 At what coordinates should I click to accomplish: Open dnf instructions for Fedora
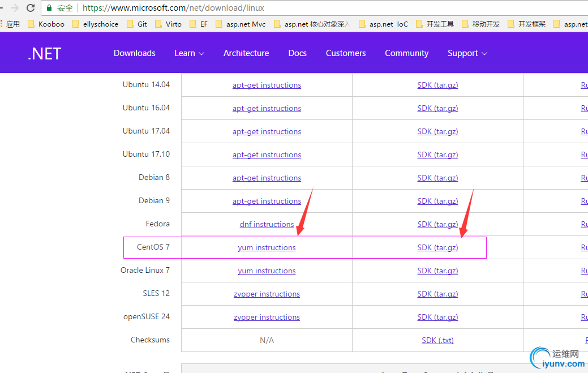tap(267, 224)
